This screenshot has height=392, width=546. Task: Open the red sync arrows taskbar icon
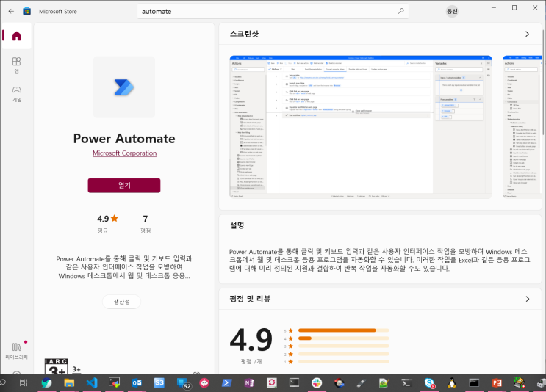pyautogui.click(x=272, y=383)
